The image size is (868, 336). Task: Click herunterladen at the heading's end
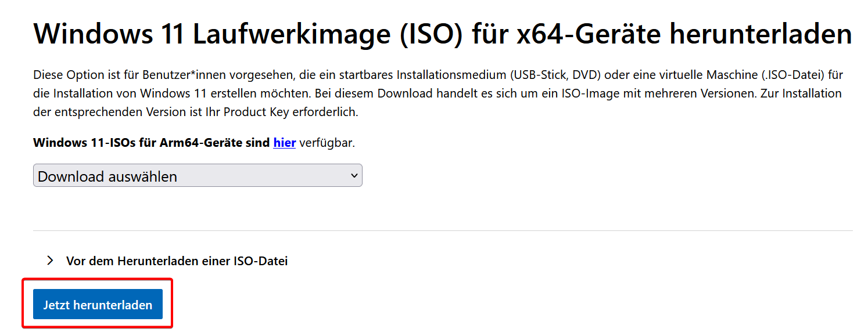click(761, 34)
